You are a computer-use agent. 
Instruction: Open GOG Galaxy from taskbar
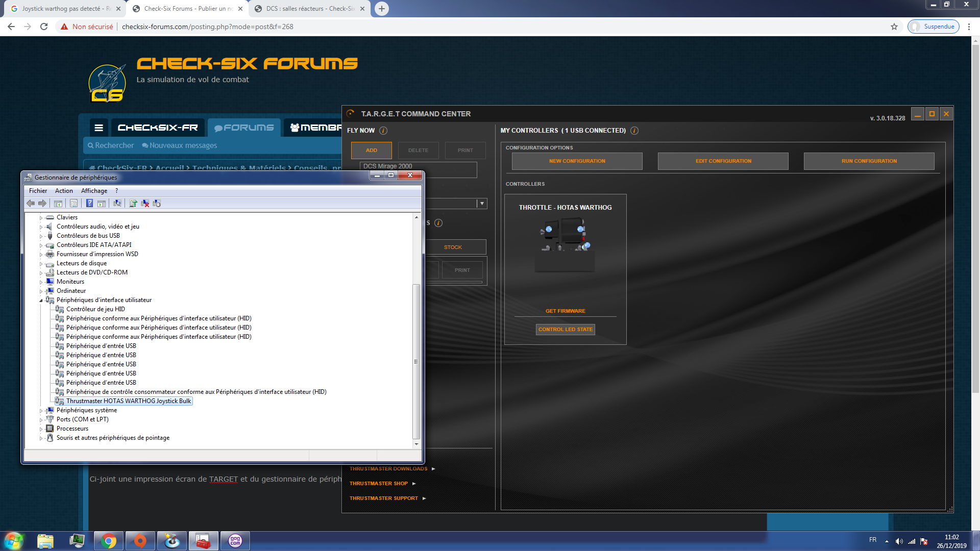coord(235,541)
